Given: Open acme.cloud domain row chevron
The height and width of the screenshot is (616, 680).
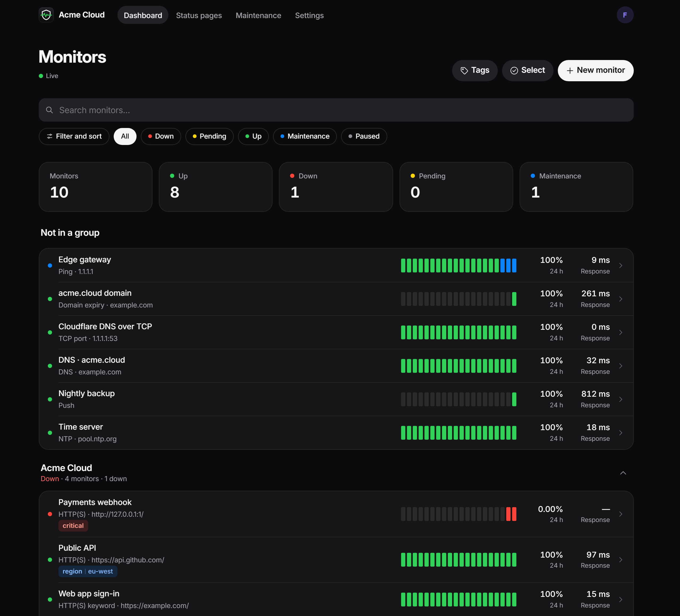Looking at the screenshot, I should [x=620, y=299].
